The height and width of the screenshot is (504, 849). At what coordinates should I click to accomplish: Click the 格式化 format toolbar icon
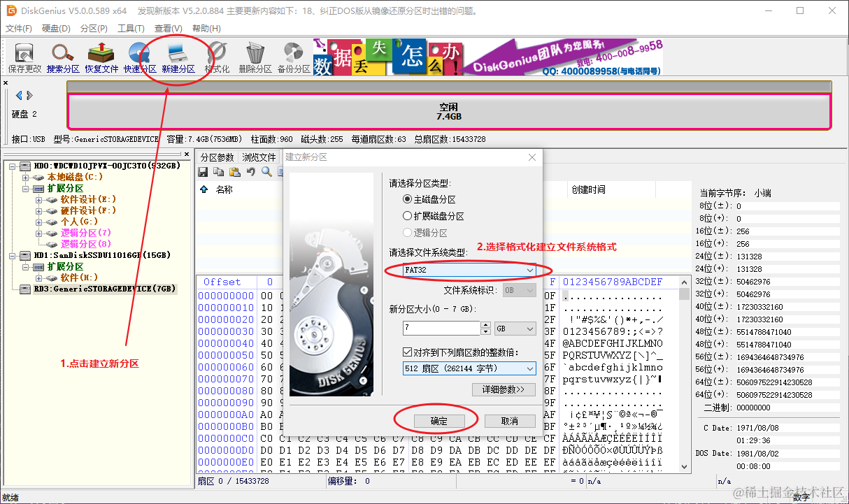(217, 59)
